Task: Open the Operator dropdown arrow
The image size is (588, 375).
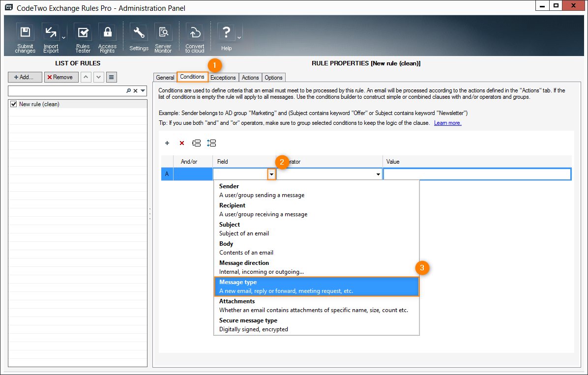Action: coord(378,174)
